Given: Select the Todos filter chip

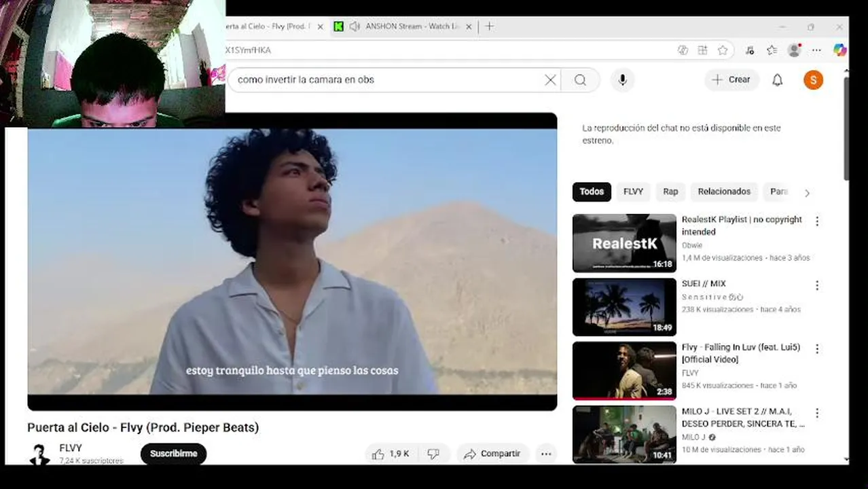Looking at the screenshot, I should pyautogui.click(x=592, y=192).
